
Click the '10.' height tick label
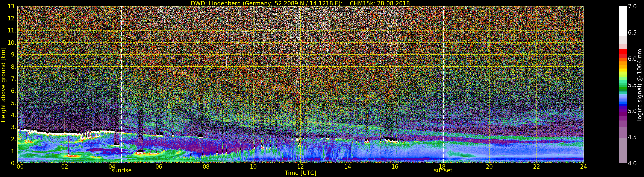12,43
